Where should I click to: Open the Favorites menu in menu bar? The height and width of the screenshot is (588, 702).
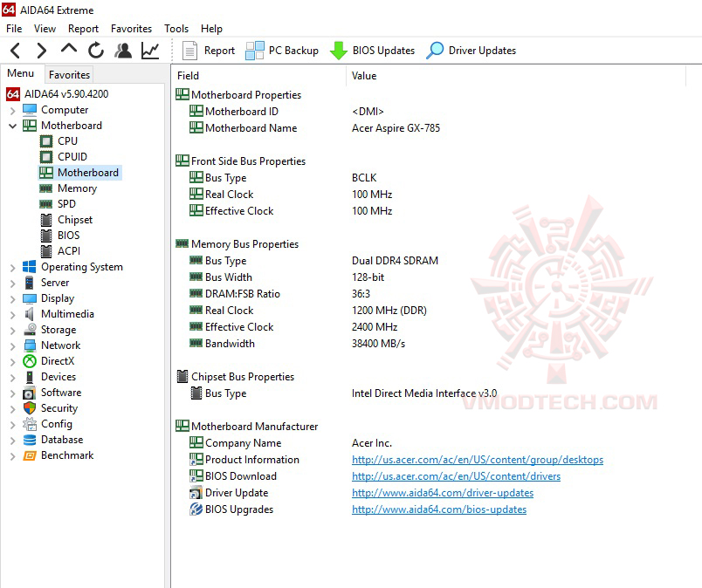point(131,29)
